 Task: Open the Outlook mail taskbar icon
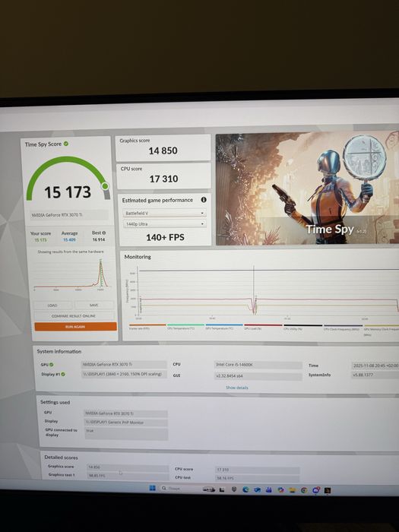257,489
